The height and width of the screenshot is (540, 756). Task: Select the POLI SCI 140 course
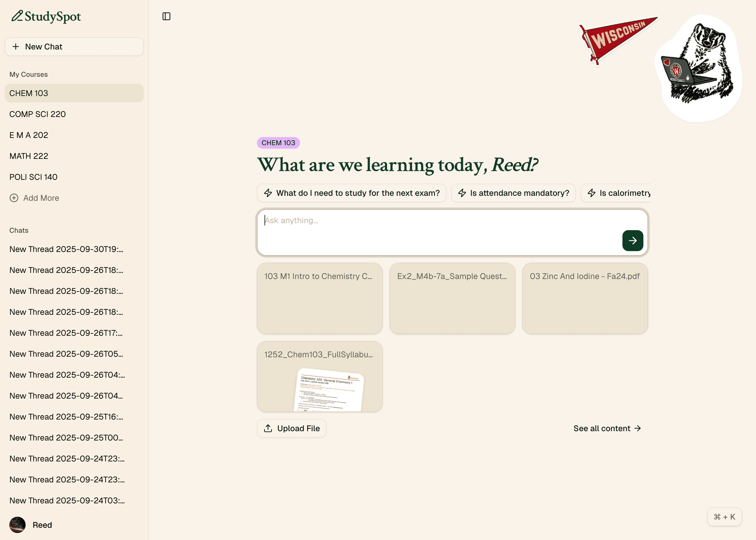[33, 177]
